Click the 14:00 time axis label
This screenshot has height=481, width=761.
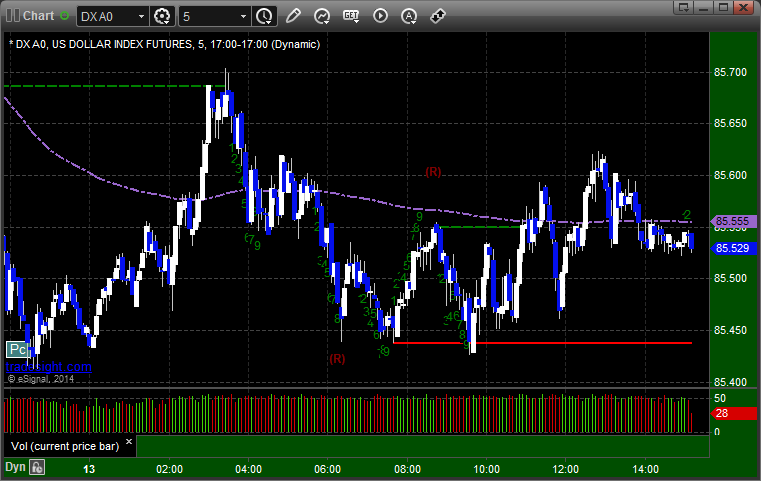coord(645,469)
